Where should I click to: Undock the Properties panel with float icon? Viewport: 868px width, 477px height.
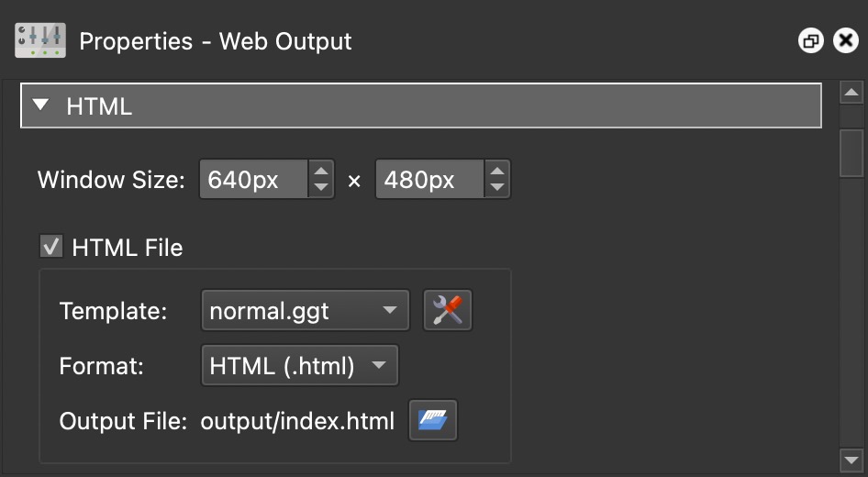(x=811, y=41)
